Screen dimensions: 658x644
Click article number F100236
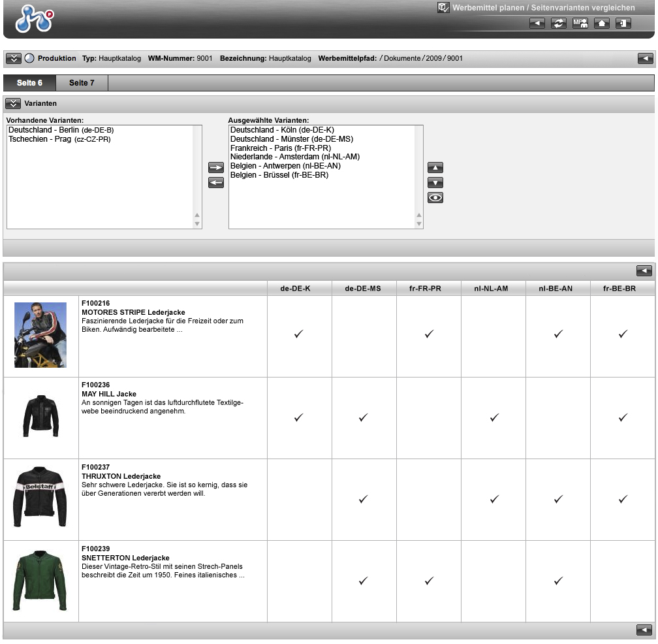coord(96,385)
